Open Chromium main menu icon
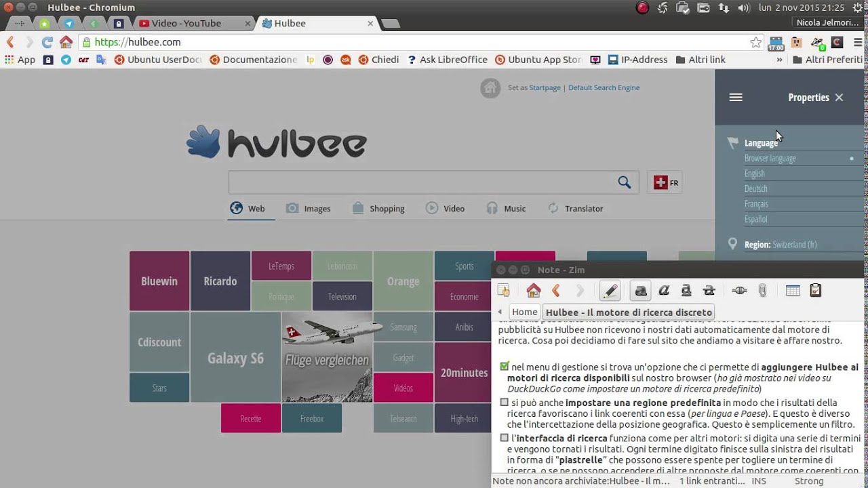Viewport: 868px width, 488px height. (857, 42)
